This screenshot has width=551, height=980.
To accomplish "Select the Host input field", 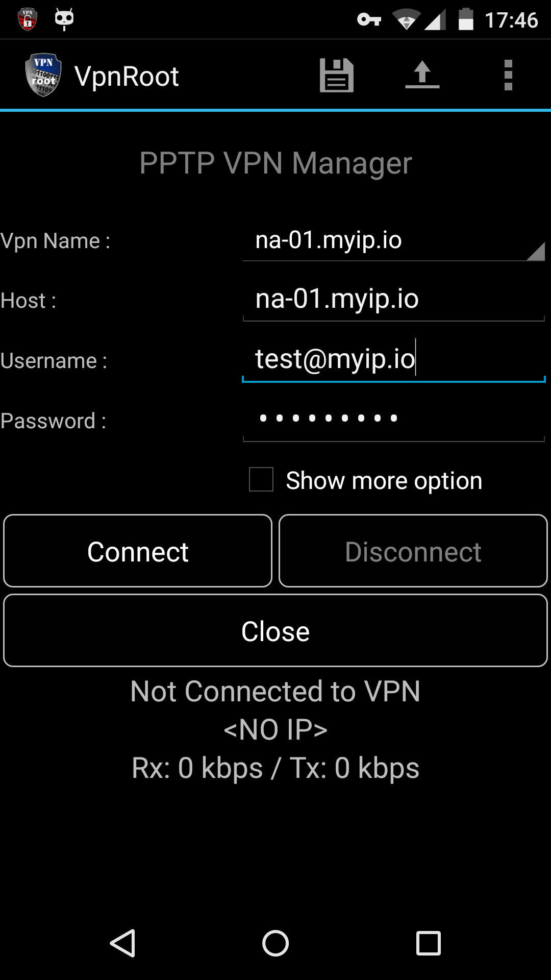I will pos(394,300).
